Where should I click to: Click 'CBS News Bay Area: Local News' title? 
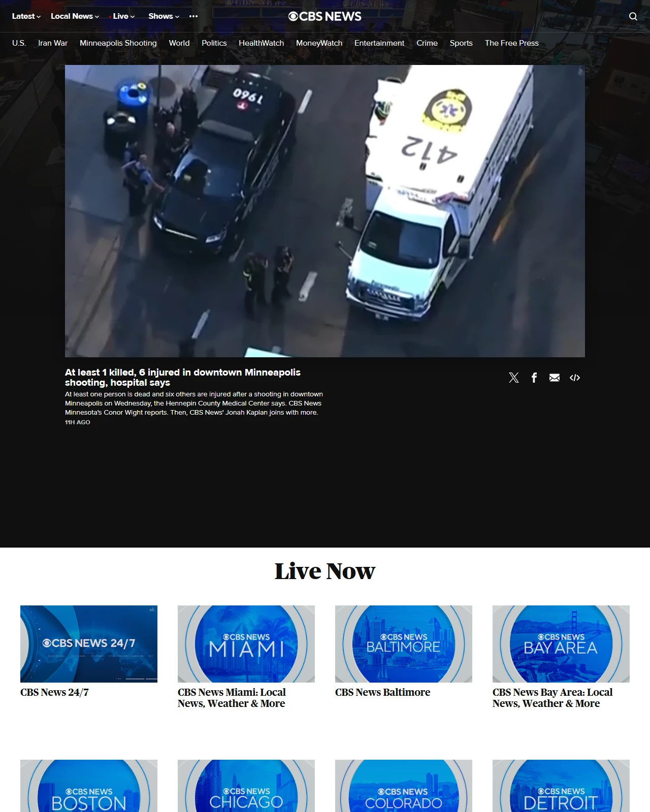pos(552,698)
